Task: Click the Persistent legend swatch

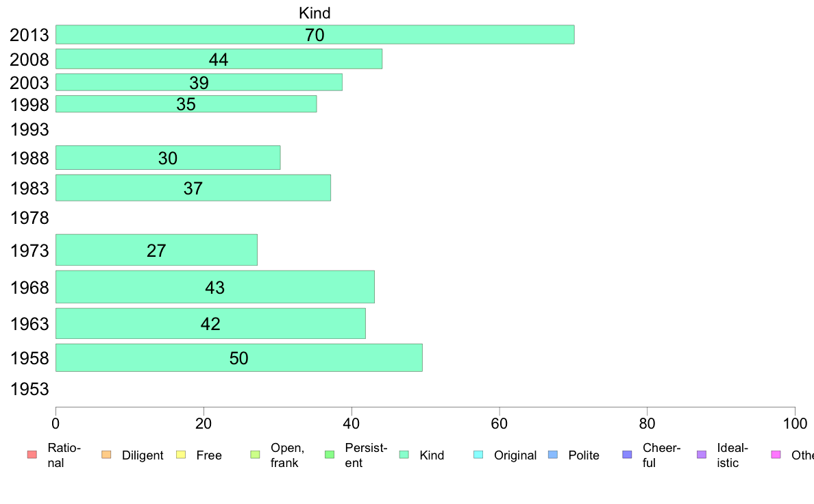Action: [330, 455]
